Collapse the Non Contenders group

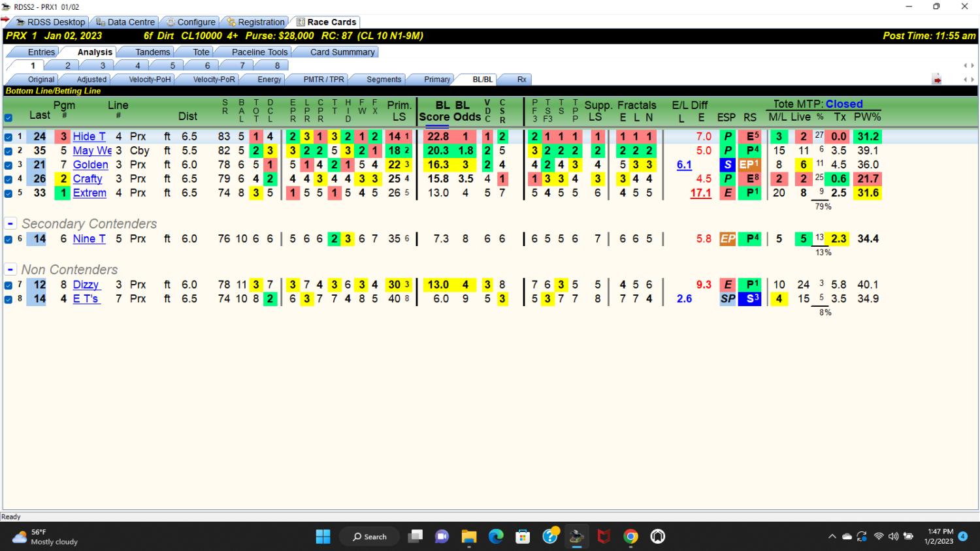(x=10, y=269)
